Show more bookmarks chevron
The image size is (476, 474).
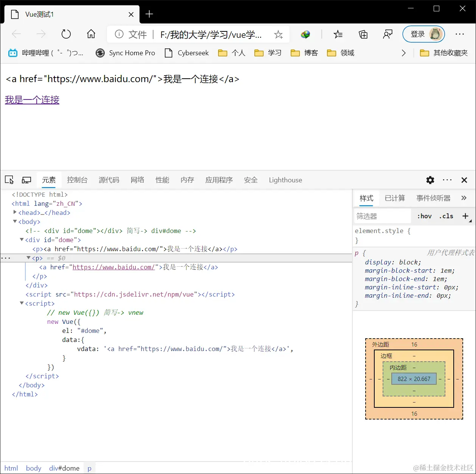pos(404,53)
